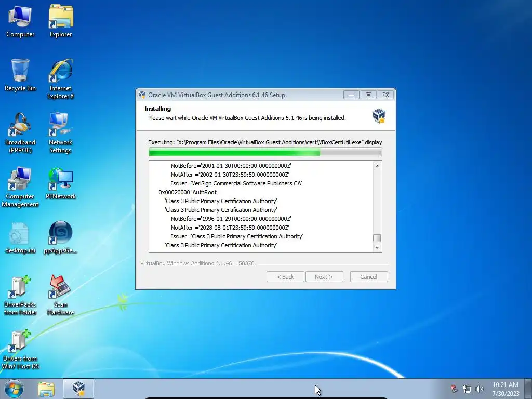Click "VirtualBox Windows Additions 6.1.46 r158378" text
Viewport: 532px width, 399px height.
pos(197,263)
